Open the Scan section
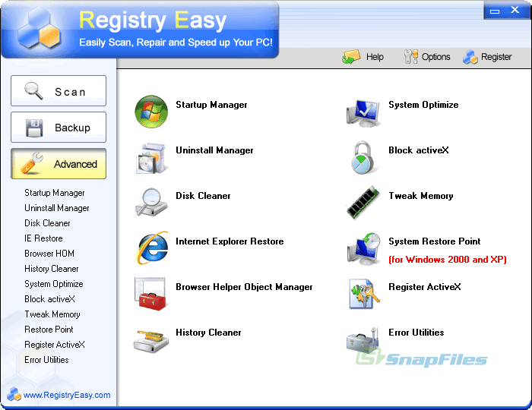The image size is (532, 410). (x=59, y=91)
